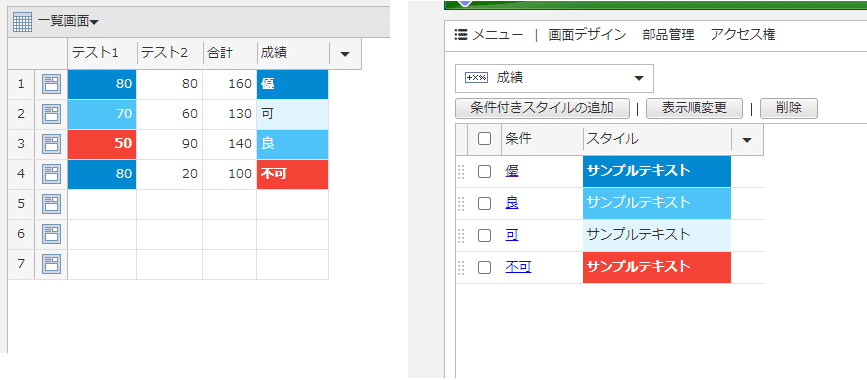
Task: Tick the checkbox for 良 condition
Action: click(484, 204)
